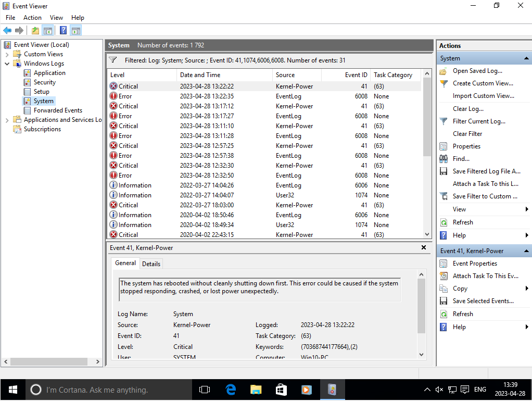Collapse the System section in Actions pane
The image size is (532, 401).
click(526, 58)
